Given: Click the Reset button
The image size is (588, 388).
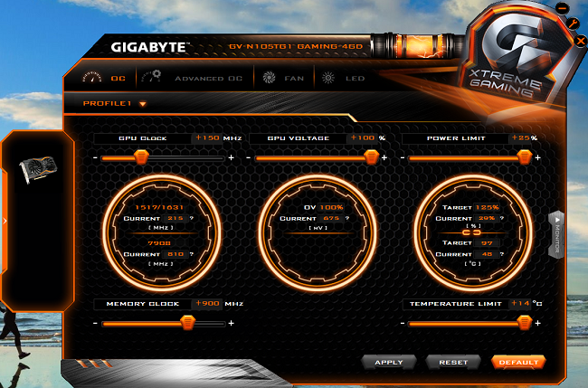Looking at the screenshot, I should coord(453,363).
